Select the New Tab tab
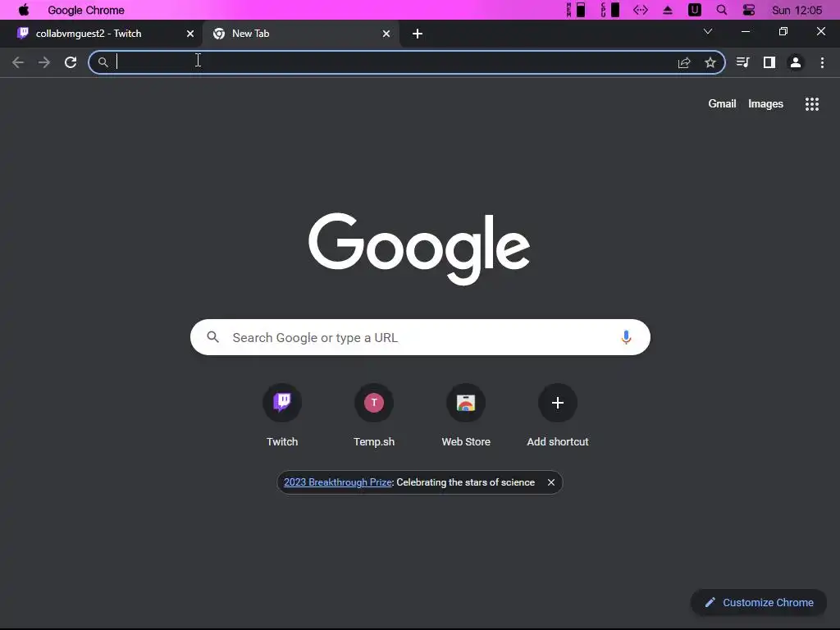840x630 pixels. pos(301,33)
